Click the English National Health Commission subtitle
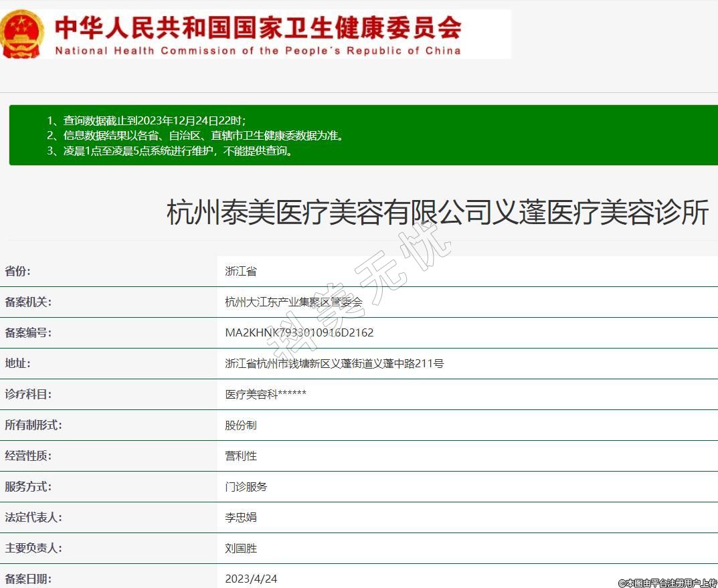The image size is (718, 588). [x=258, y=51]
